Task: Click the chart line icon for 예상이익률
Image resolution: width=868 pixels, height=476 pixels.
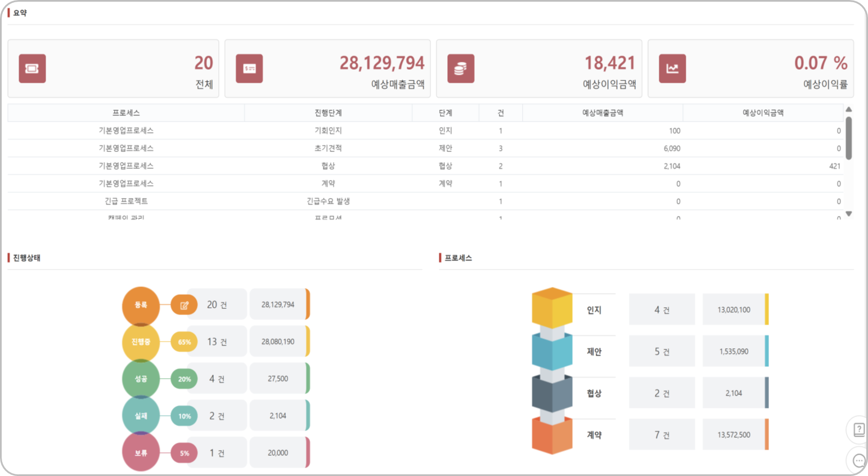Action: (672, 69)
